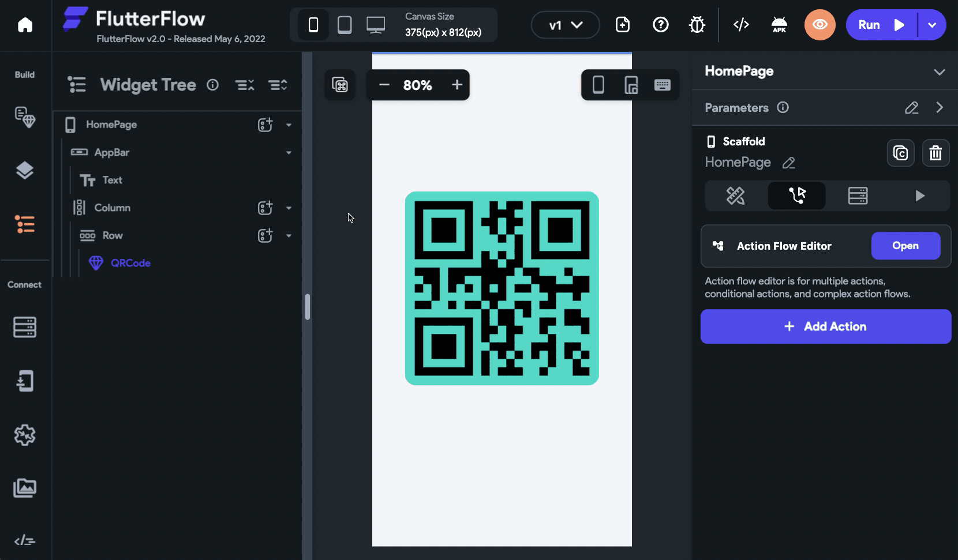The height and width of the screenshot is (560, 958).
Task: Toggle landscape orientation for the device preview
Action: pyautogui.click(x=631, y=85)
